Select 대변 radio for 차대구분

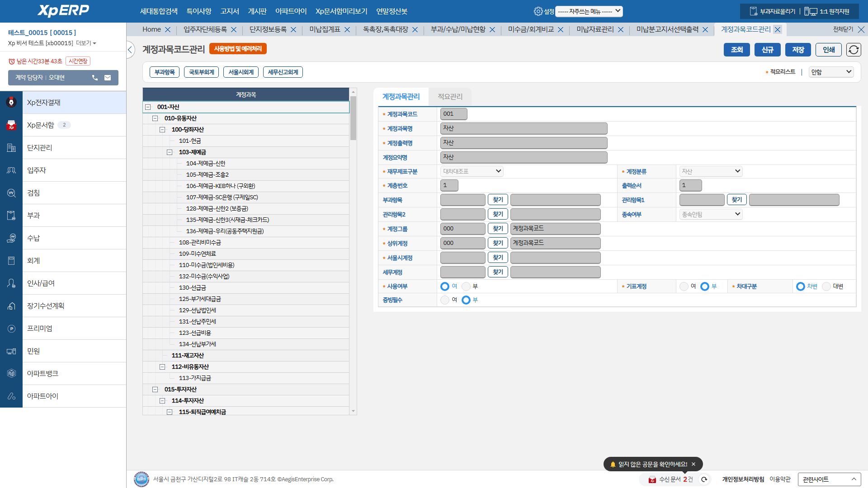826,286
